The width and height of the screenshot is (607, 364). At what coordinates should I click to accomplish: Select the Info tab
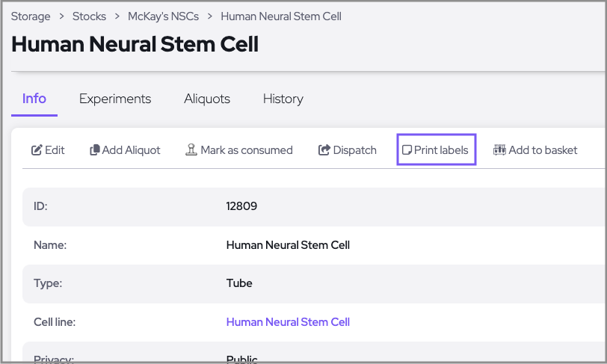coord(34,99)
